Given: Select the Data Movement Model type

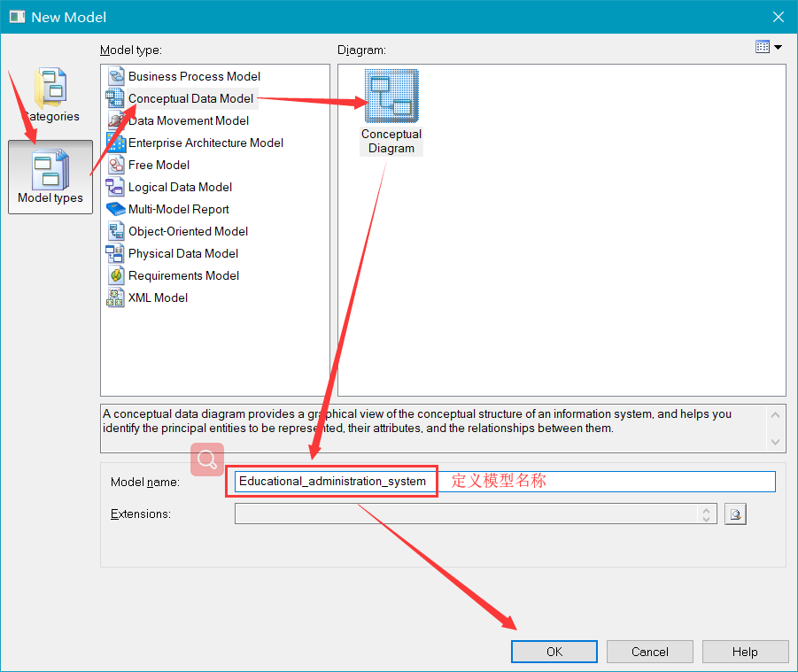Looking at the screenshot, I should pyautogui.click(x=188, y=120).
